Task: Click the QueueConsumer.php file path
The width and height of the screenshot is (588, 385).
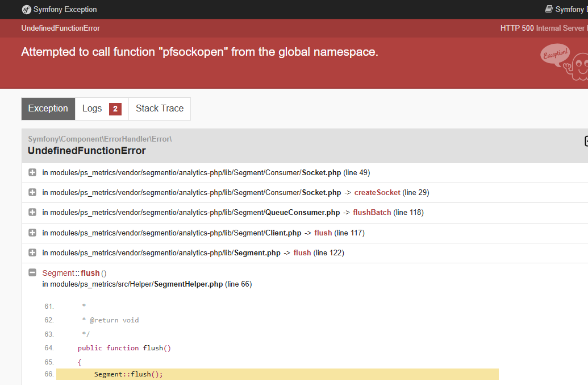Action: click(191, 212)
